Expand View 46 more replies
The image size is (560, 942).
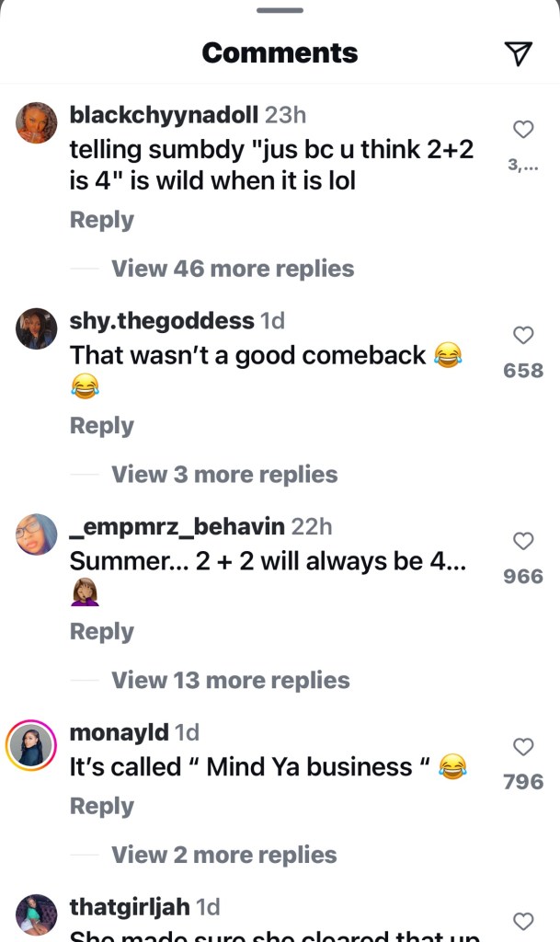[233, 269]
